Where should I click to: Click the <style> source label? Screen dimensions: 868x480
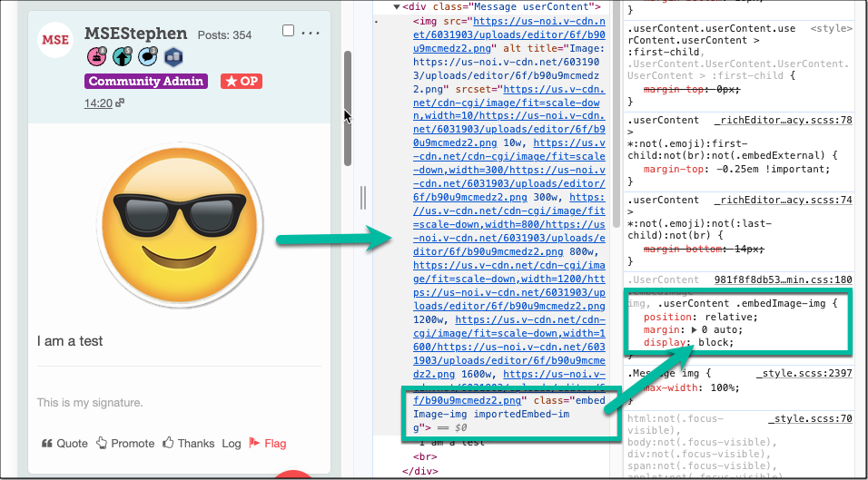coord(831,28)
